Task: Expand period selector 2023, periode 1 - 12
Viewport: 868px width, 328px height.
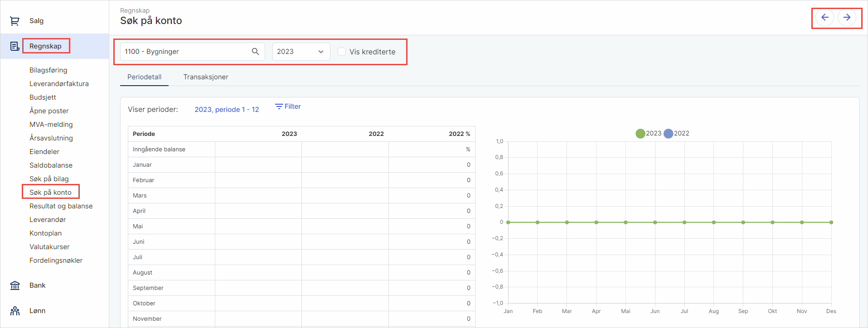Action: point(227,110)
